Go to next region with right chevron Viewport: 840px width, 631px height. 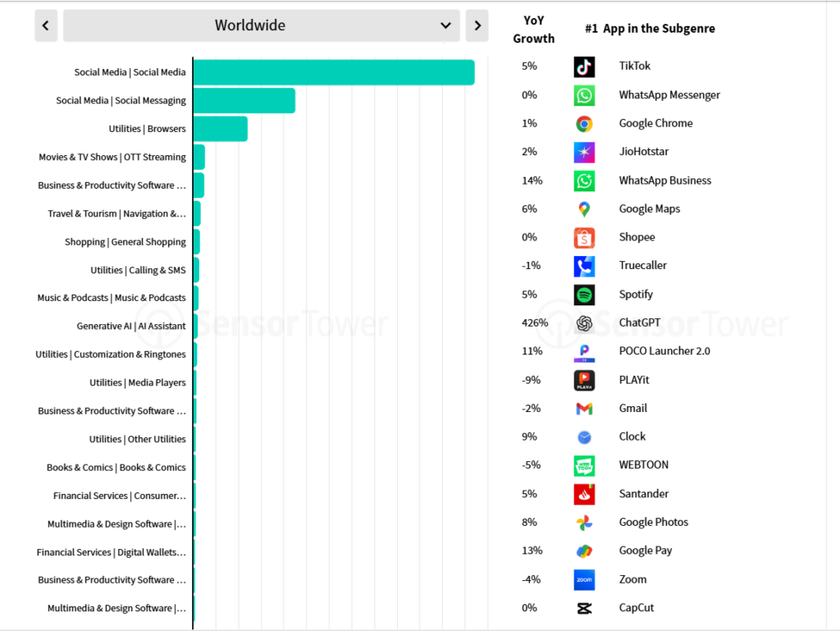point(477,25)
